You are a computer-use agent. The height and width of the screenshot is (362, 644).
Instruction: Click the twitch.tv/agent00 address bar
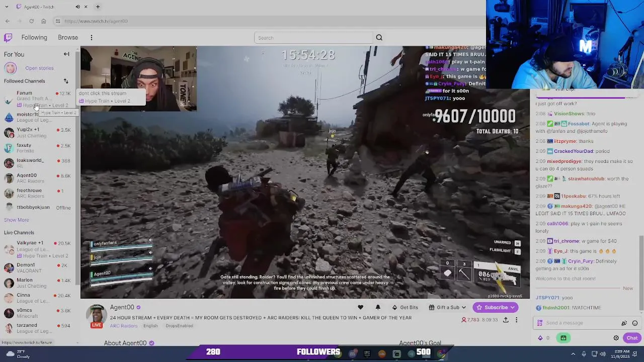(272, 21)
